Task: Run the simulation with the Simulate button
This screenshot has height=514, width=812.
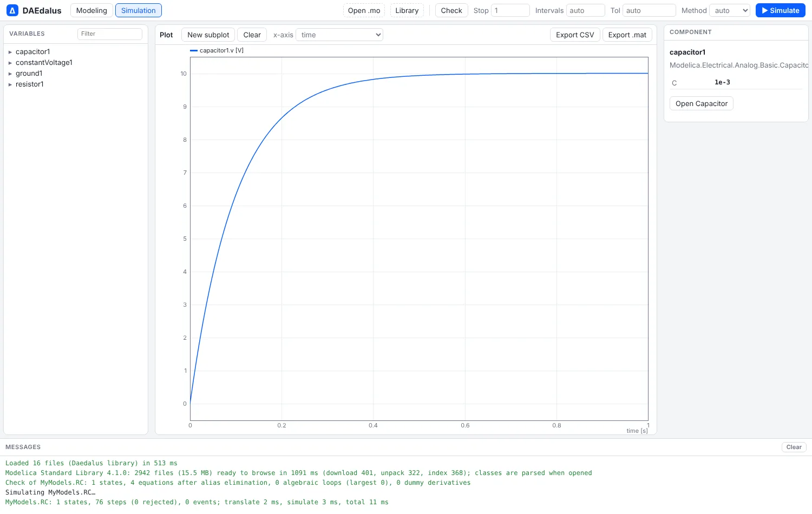Action: pyautogui.click(x=780, y=10)
